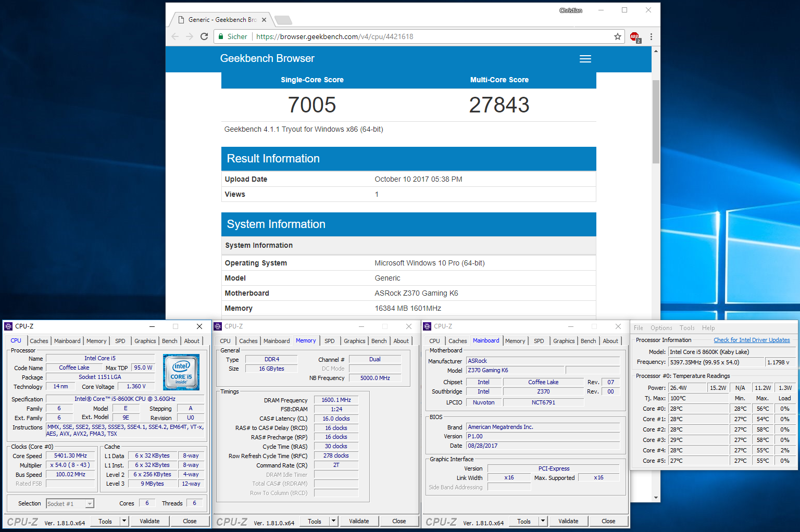Click the BIOS date 08/28/2017
800x532 pixels.
tap(543, 446)
